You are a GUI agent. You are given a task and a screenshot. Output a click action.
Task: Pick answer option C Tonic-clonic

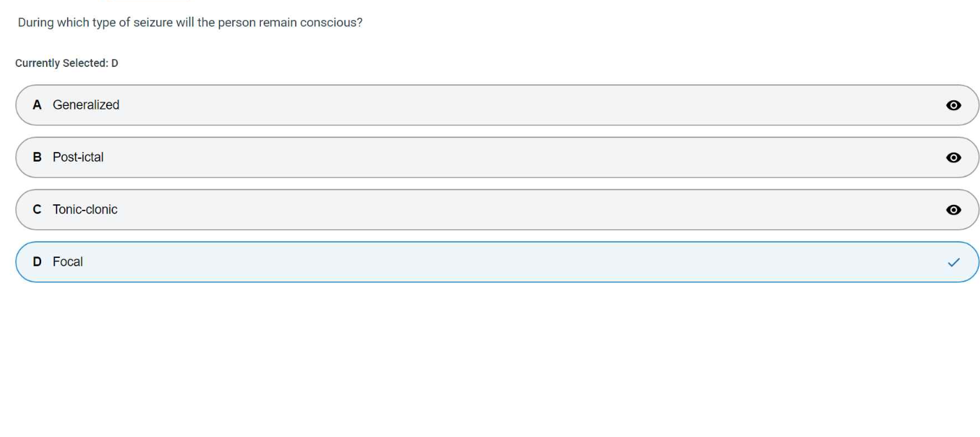[x=488, y=210]
